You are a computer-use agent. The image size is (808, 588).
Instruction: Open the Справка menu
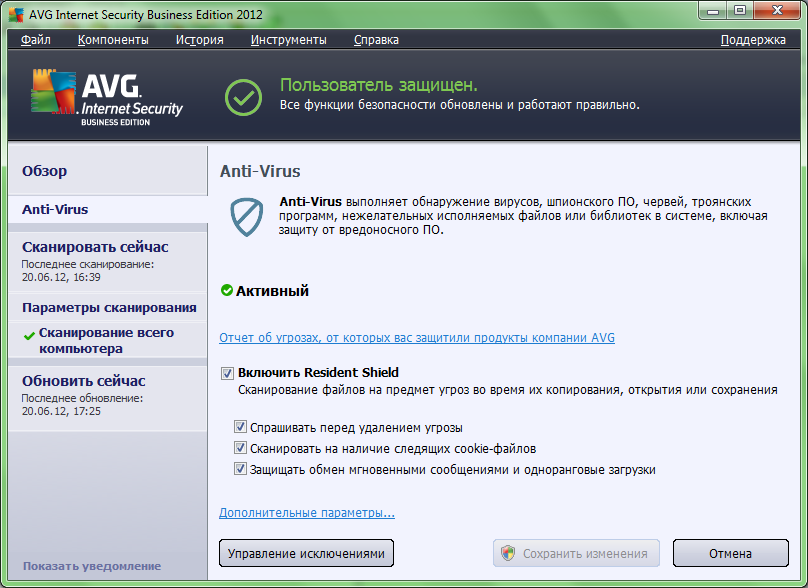[376, 40]
